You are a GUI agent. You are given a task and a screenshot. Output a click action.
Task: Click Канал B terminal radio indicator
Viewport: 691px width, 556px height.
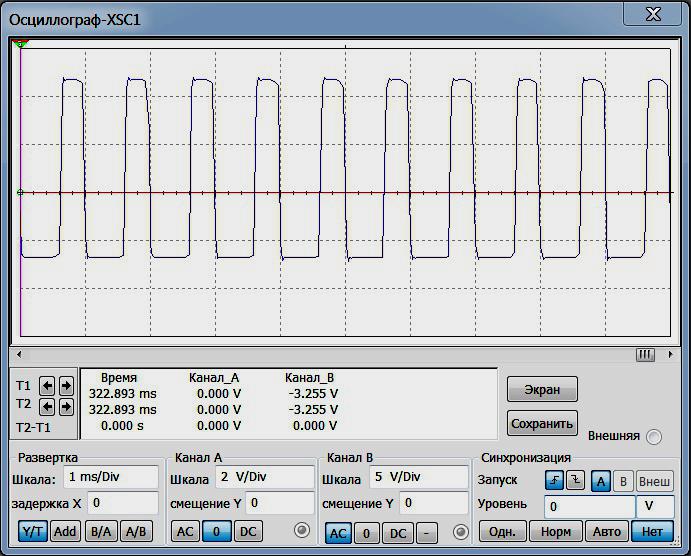pos(461,532)
